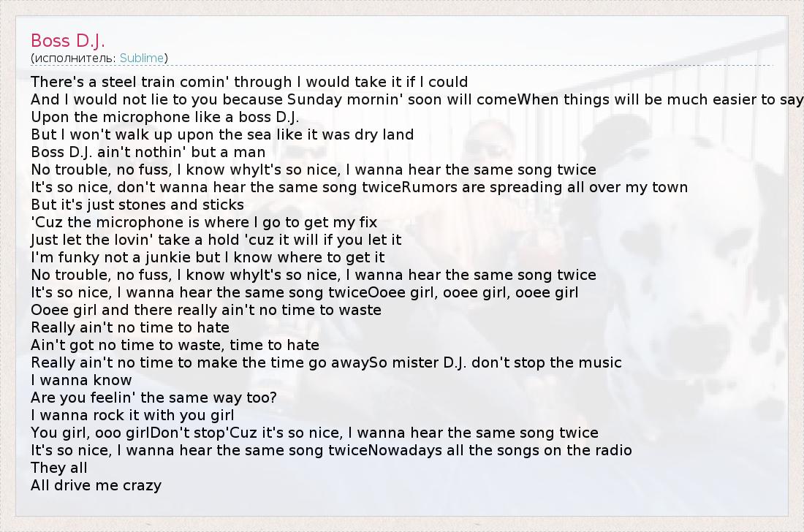Click the "I'm funky not a junkie" lyric line
This screenshot has width=804, height=532.
click(208, 257)
